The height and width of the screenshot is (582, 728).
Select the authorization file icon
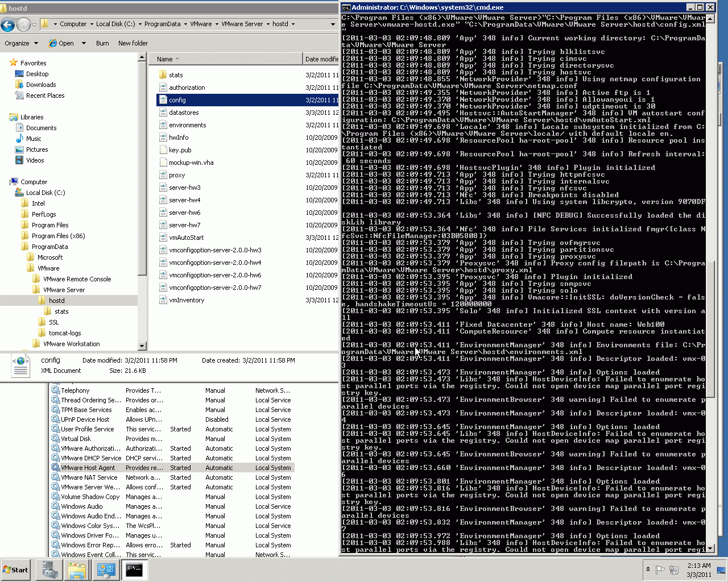click(163, 88)
